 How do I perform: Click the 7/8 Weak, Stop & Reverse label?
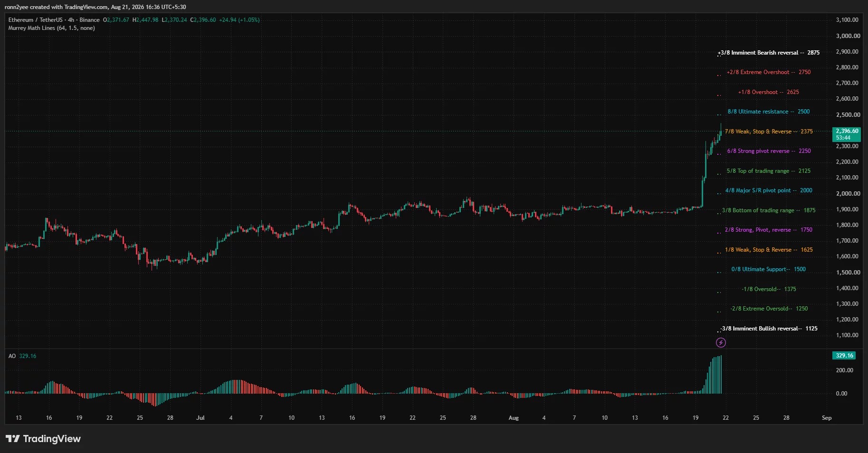click(769, 132)
